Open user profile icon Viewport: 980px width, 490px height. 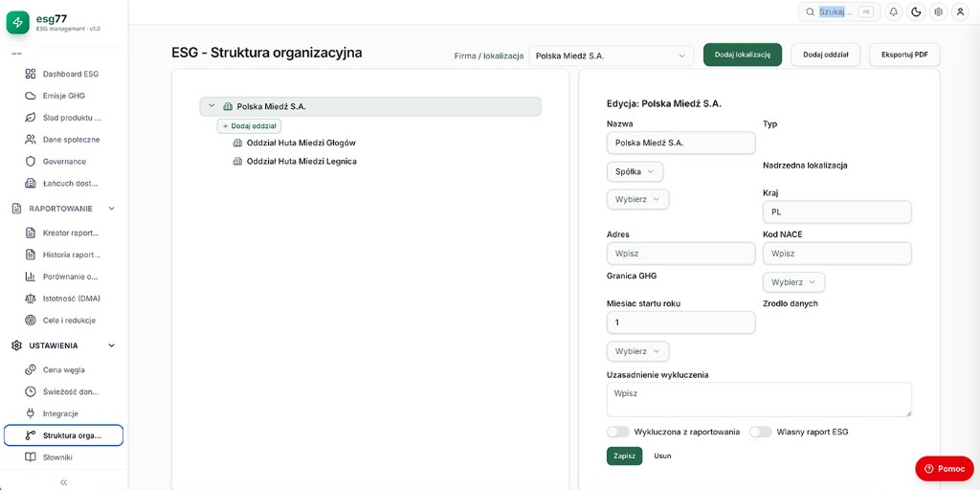point(960,11)
